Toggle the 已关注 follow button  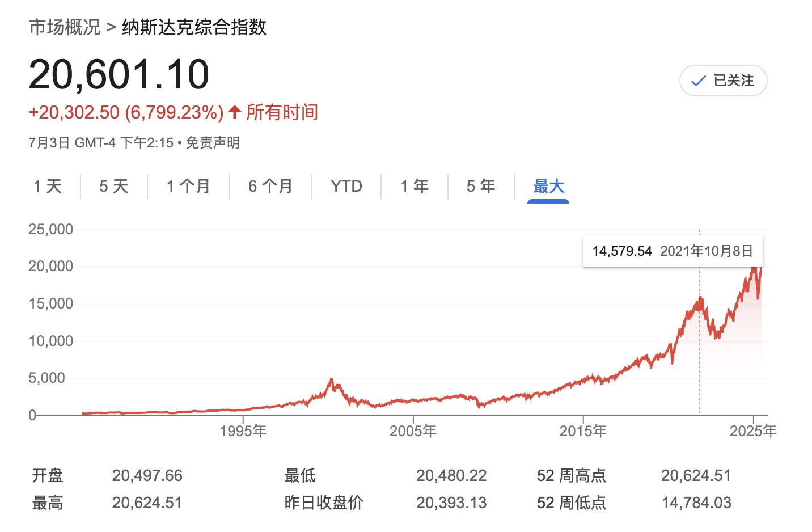coord(723,81)
